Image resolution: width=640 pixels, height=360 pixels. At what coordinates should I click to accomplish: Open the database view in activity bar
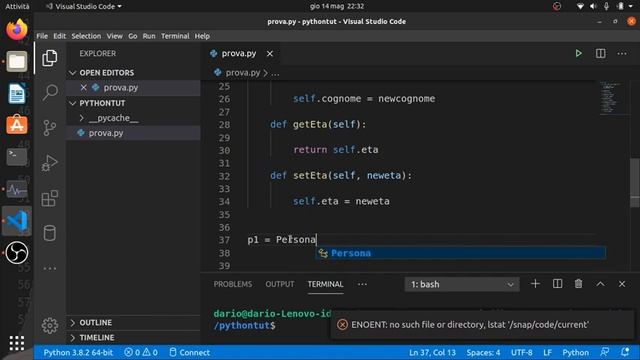pos(50,233)
